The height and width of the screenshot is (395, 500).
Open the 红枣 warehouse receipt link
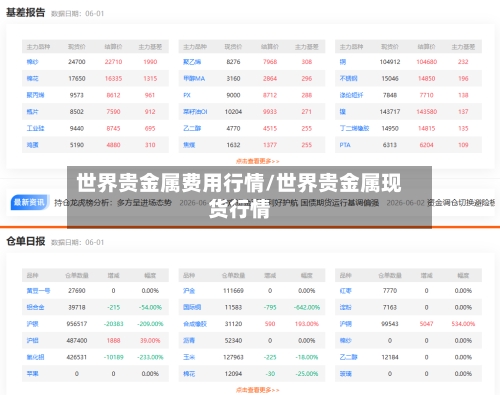346,291
